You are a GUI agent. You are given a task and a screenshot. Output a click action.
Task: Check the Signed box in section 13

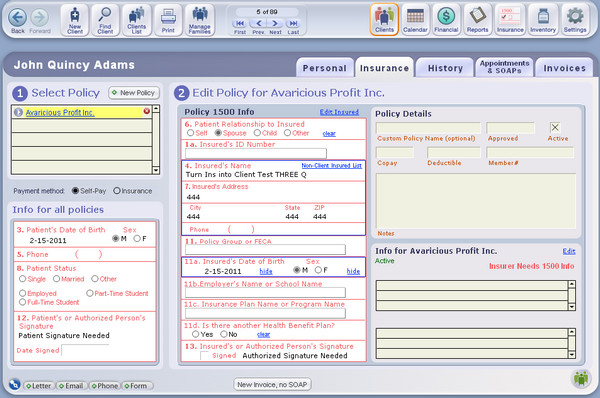tap(205, 355)
